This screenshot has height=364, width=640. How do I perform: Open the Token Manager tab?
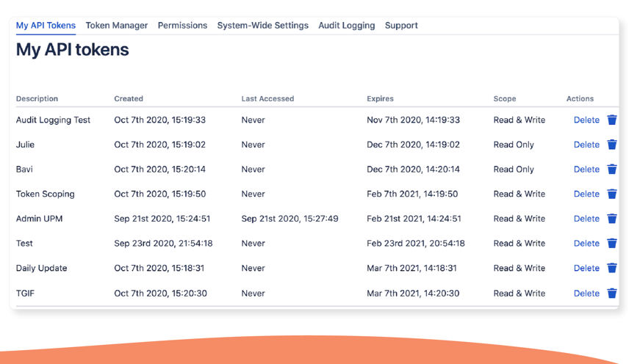point(116,26)
